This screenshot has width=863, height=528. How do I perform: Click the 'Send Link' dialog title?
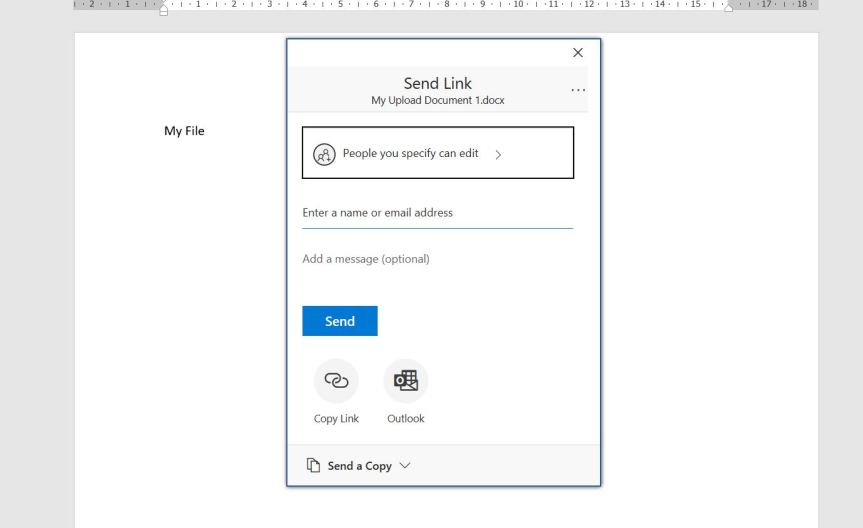(x=437, y=83)
